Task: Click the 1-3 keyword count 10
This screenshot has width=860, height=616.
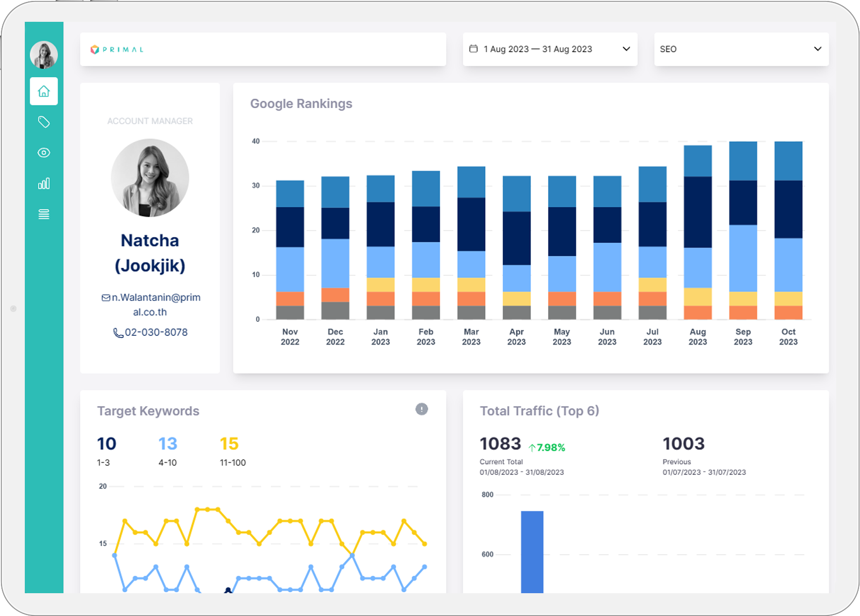Action: click(x=107, y=443)
